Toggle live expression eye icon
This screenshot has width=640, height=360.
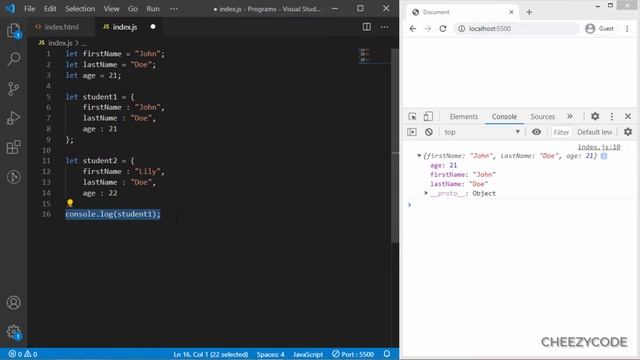536,132
